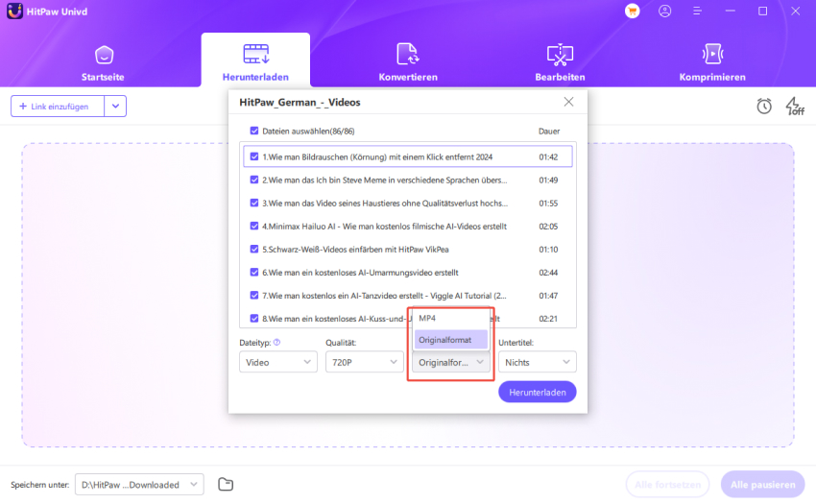Image resolution: width=816 pixels, height=504 pixels.
Task: Go to the Startseite tab
Action: click(103, 63)
